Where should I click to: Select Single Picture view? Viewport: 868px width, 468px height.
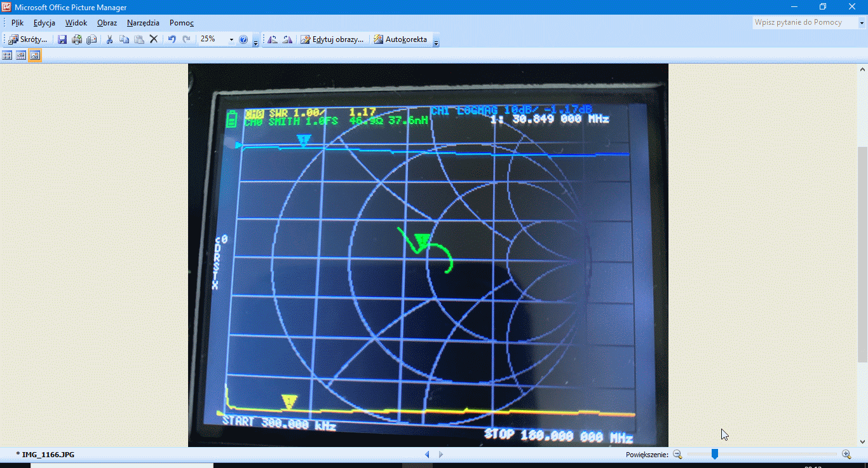click(x=35, y=55)
